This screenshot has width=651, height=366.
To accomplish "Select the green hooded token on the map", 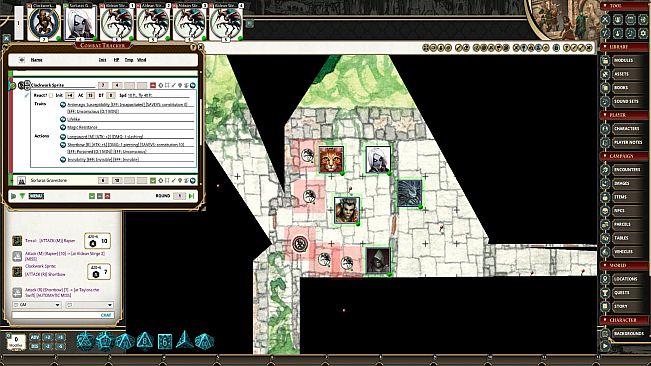I will pos(378,260).
